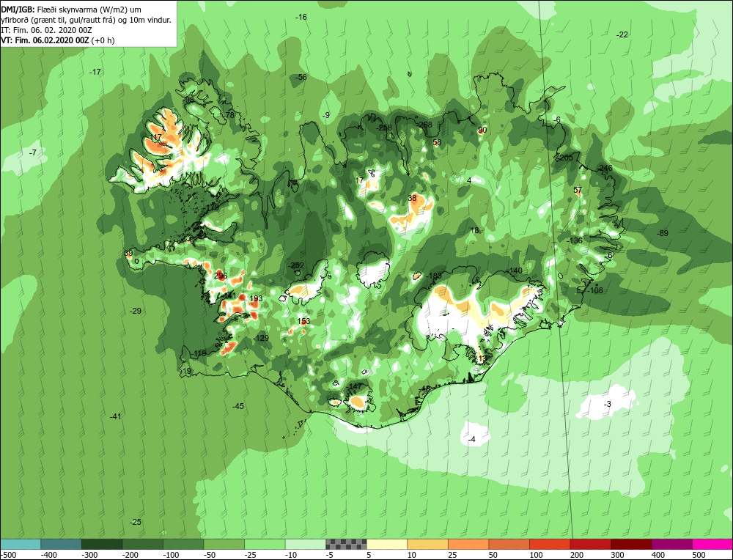Screen dimensions: 733x560
Task: Click the map value '38'
Action: [412, 198]
